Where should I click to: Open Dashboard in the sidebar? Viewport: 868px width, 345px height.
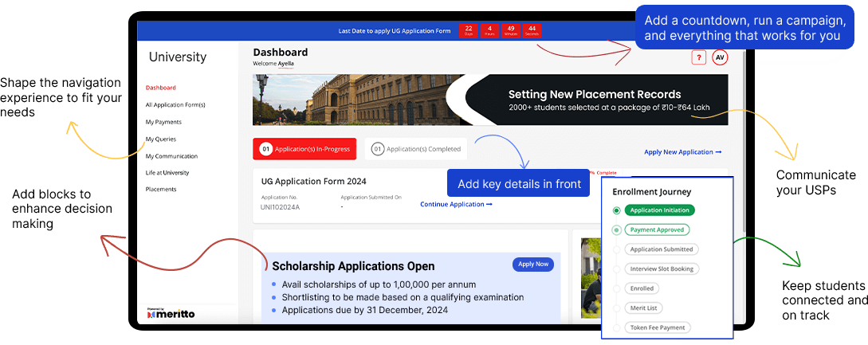(160, 88)
